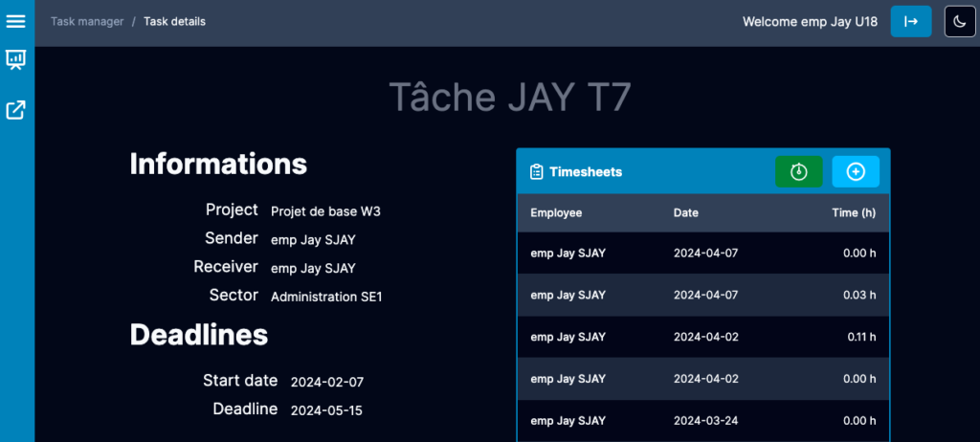Sort by the Employee column header
The width and height of the screenshot is (980, 442).
click(x=556, y=212)
